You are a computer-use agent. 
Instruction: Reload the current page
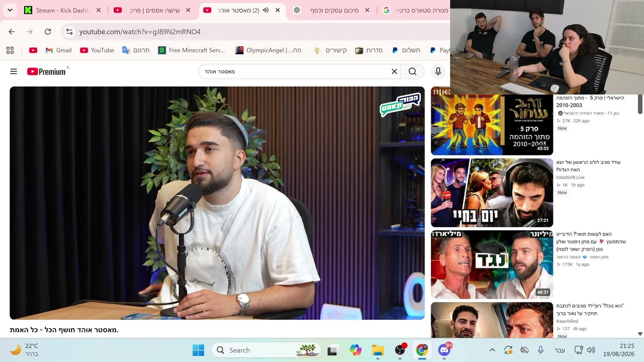pyautogui.click(x=48, y=32)
